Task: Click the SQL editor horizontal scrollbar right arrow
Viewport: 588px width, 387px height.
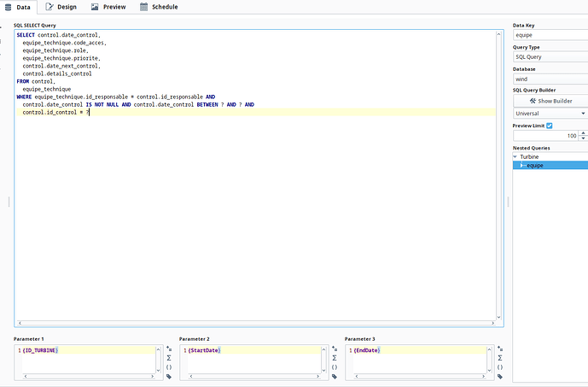Action: (492, 323)
